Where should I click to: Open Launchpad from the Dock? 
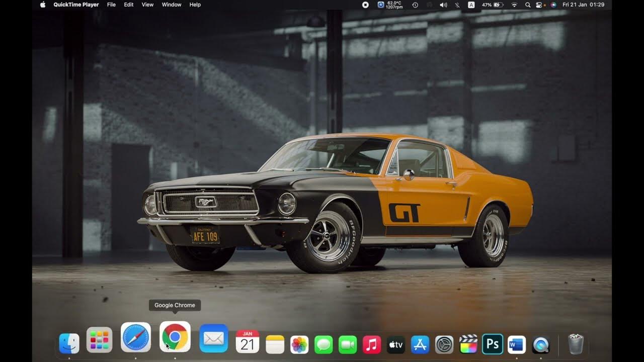[99, 340]
